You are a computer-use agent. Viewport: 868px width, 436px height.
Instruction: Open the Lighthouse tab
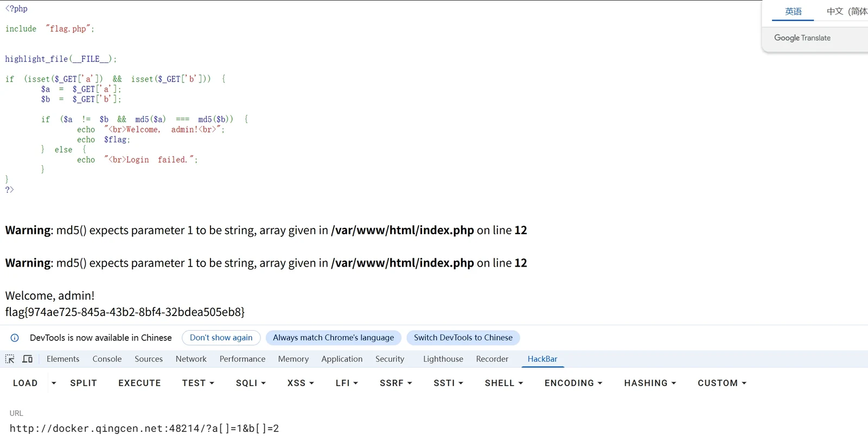[443, 359]
